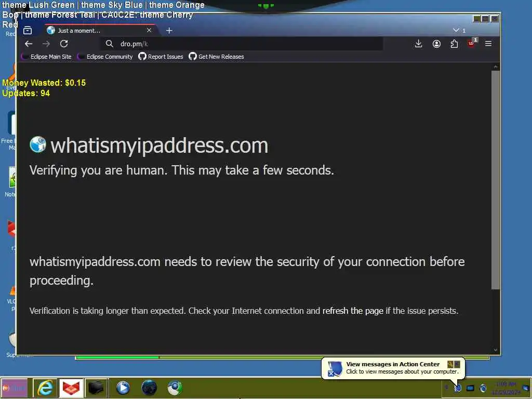
Task: Open the red layered-logo taskbar app
Action: (71, 388)
